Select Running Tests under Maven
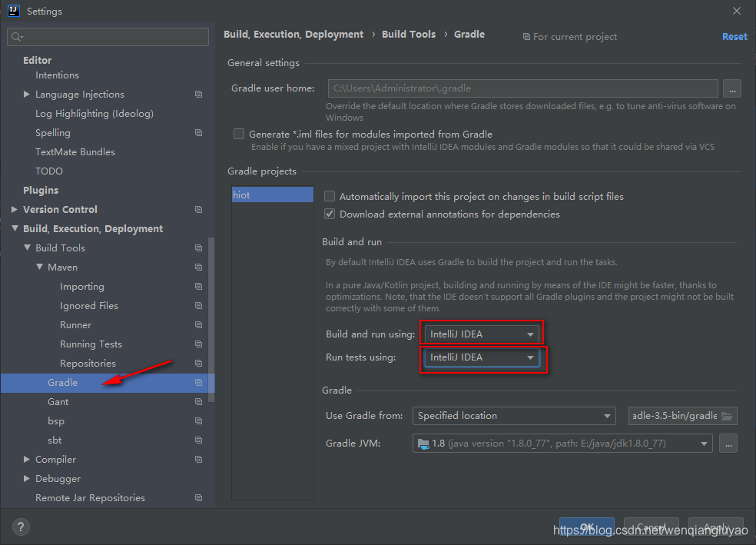Screen dimensions: 756x545 click(x=91, y=344)
